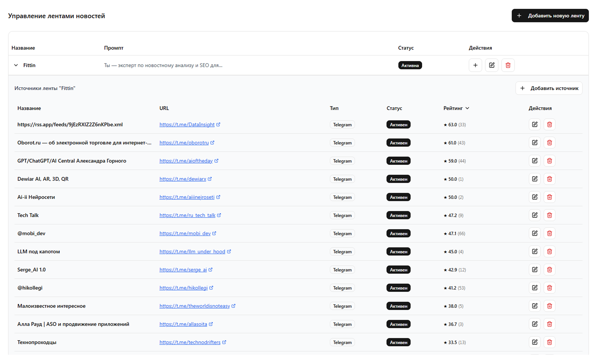Edit the LLM под капотом source

tap(535, 251)
